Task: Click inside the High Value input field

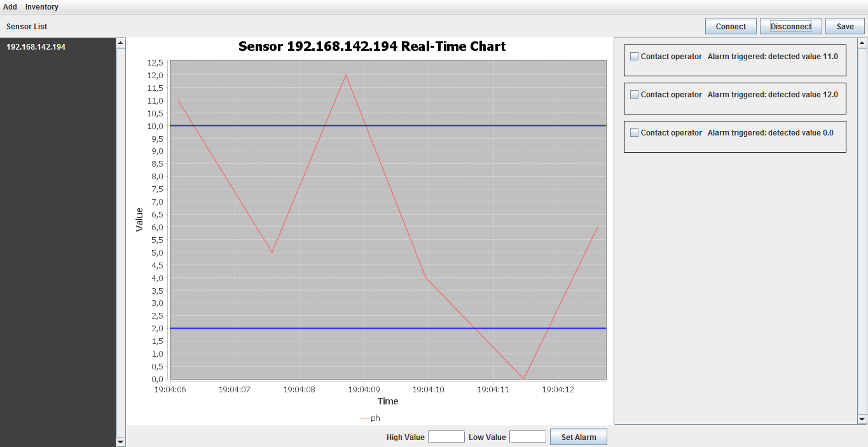Action: click(446, 436)
